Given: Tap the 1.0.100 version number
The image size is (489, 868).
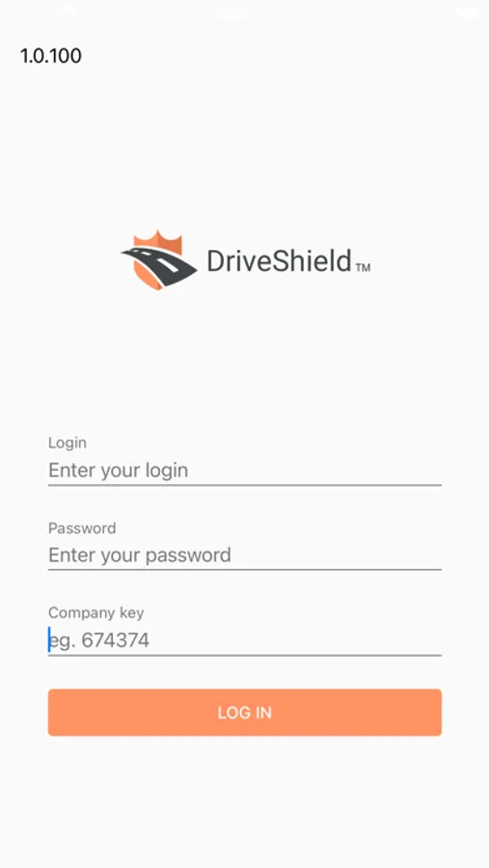Looking at the screenshot, I should [51, 56].
